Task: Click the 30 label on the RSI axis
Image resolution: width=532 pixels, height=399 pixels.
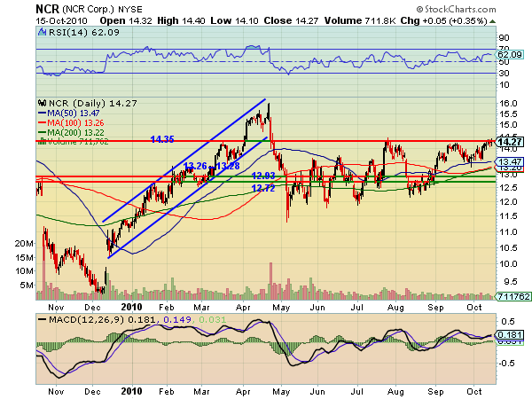Action: (x=505, y=74)
